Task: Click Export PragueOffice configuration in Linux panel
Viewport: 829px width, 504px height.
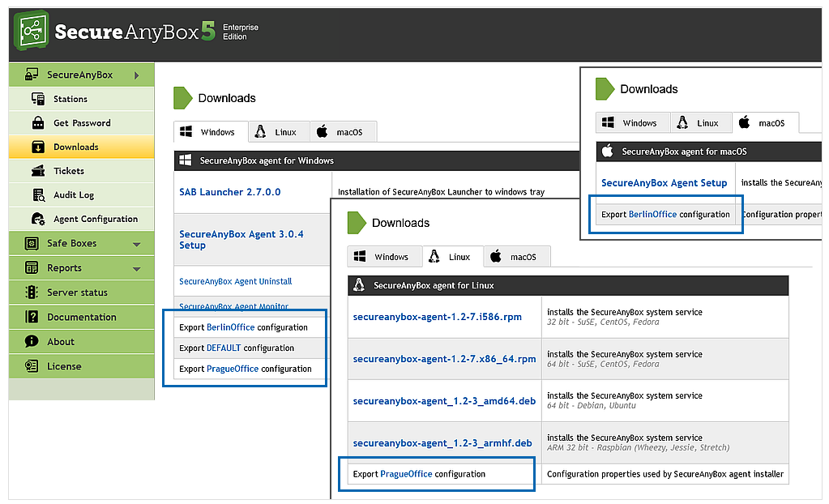Action: click(x=419, y=474)
